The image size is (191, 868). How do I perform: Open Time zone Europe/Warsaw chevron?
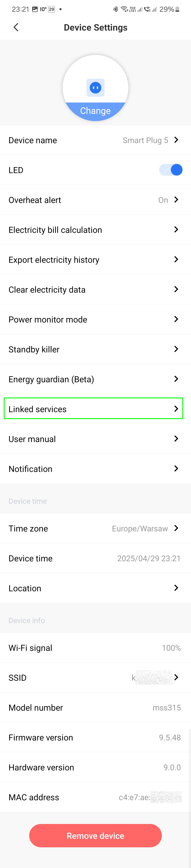click(x=176, y=528)
